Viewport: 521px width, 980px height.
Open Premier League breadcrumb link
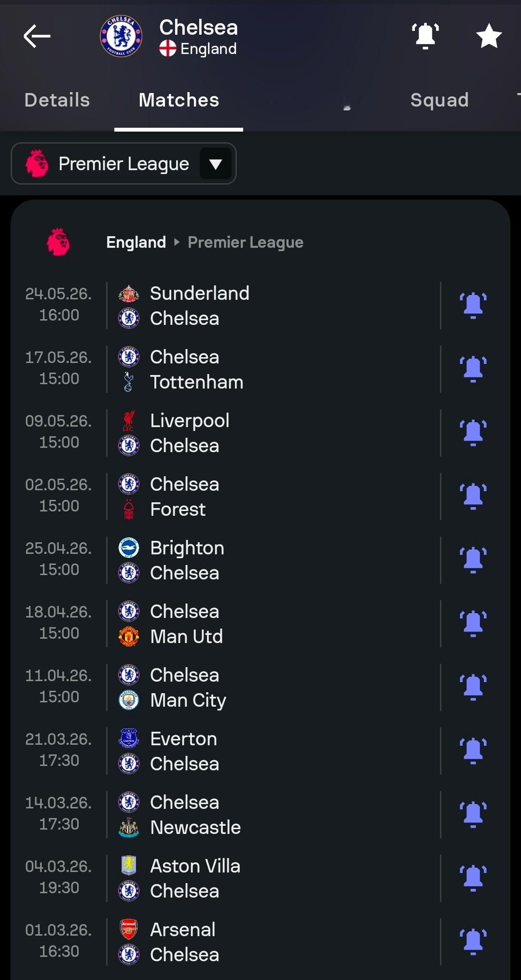click(245, 242)
